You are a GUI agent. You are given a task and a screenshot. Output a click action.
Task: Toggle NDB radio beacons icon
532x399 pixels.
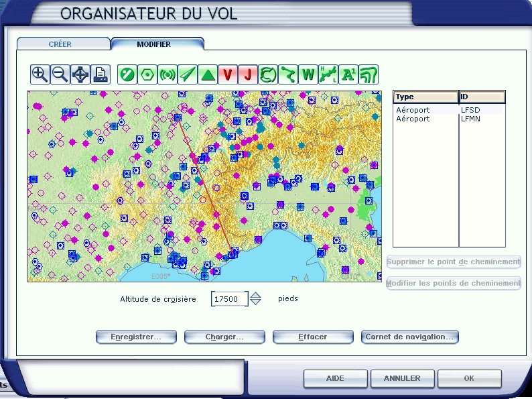[168, 74]
